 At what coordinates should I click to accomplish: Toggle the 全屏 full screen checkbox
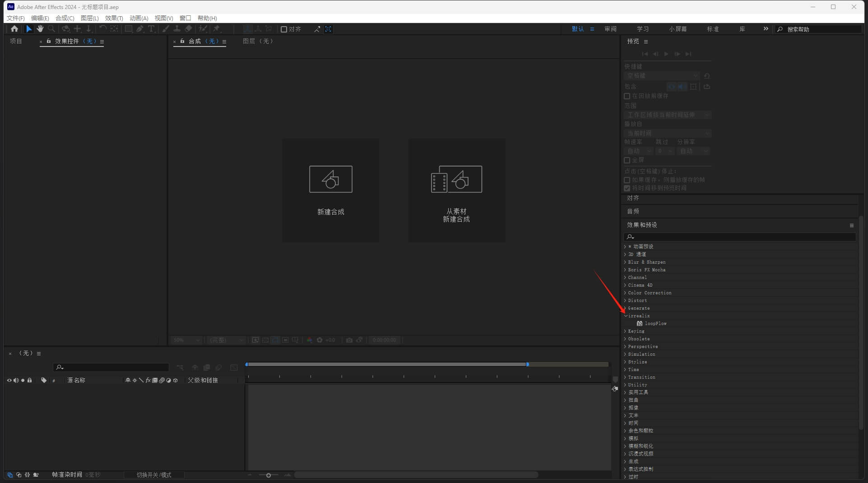pyautogui.click(x=627, y=160)
